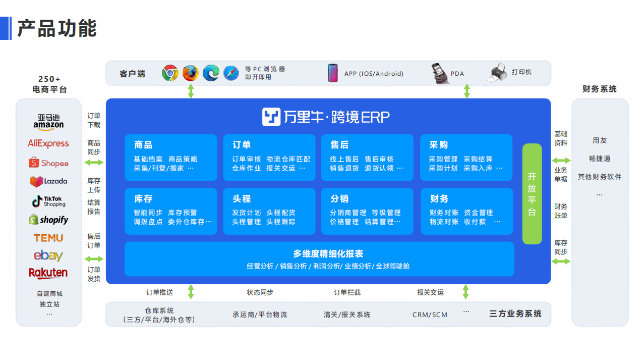Select the 商品 module card
The width and height of the screenshot is (644, 362).
coord(171,158)
